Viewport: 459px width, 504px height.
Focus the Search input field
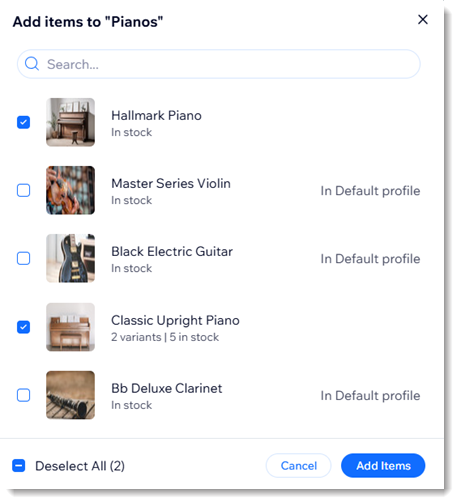pyautogui.click(x=219, y=64)
